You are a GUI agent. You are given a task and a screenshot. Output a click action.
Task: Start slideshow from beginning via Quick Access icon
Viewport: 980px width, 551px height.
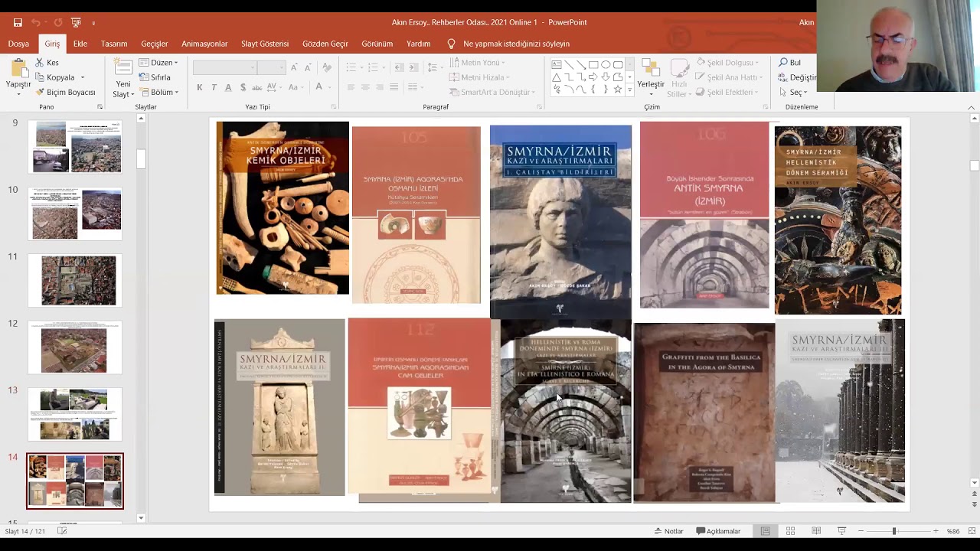coord(76,23)
